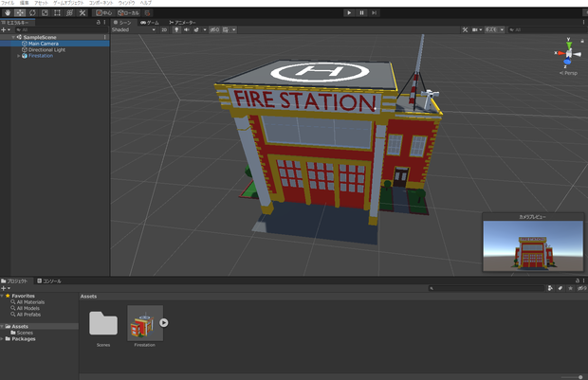Switch to the Game tab
This screenshot has height=380, width=588.
(x=150, y=23)
